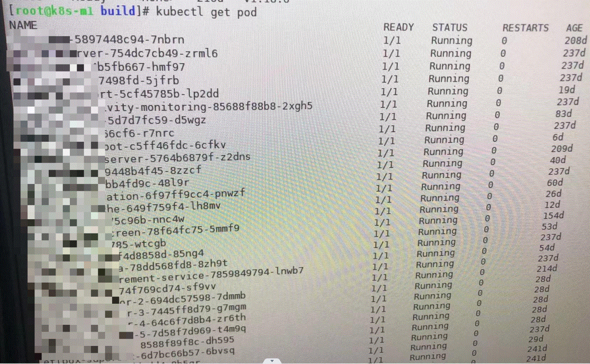Click the age value '54d'
Viewport: 590px width, 364px height.
click(547, 248)
